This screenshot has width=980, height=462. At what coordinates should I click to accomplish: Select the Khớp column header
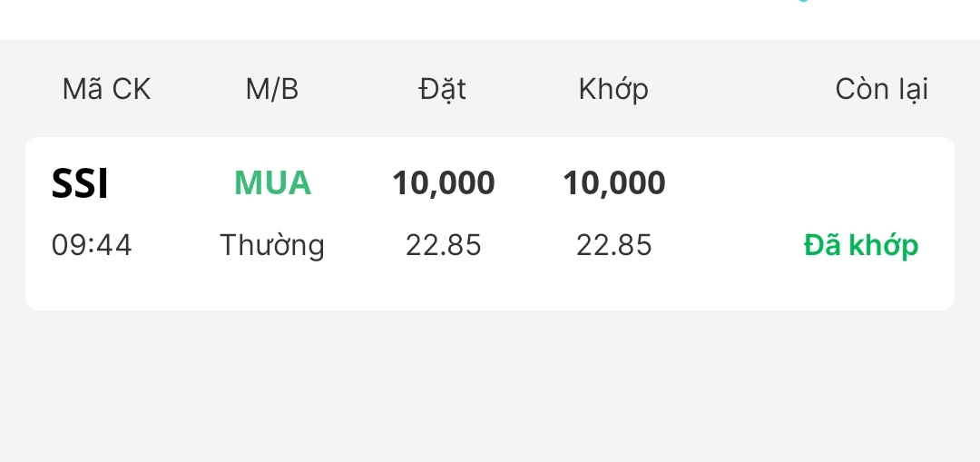pos(613,89)
